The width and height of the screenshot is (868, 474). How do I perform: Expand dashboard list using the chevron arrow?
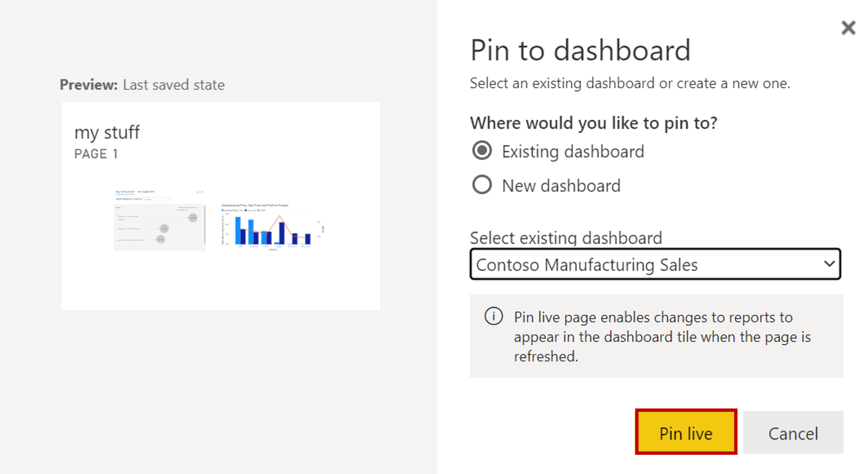(x=829, y=264)
